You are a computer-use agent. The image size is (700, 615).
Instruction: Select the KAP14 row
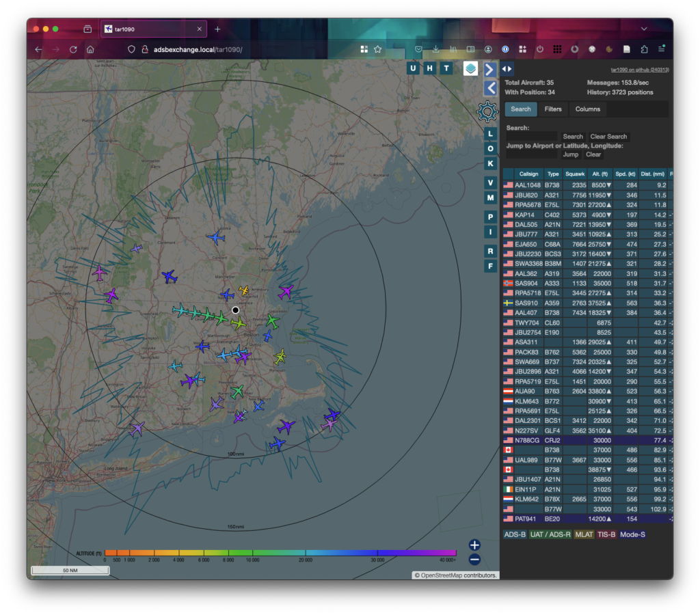point(588,215)
